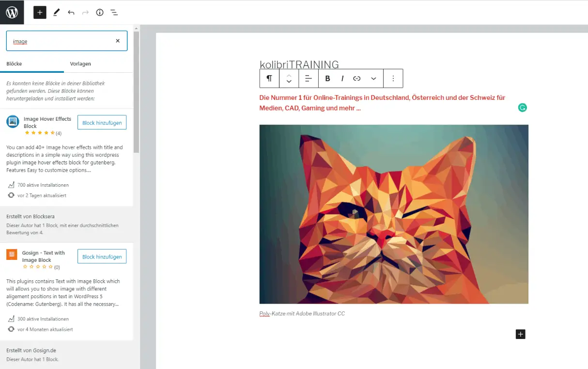Click the WordPress logo icon

pyautogui.click(x=12, y=12)
